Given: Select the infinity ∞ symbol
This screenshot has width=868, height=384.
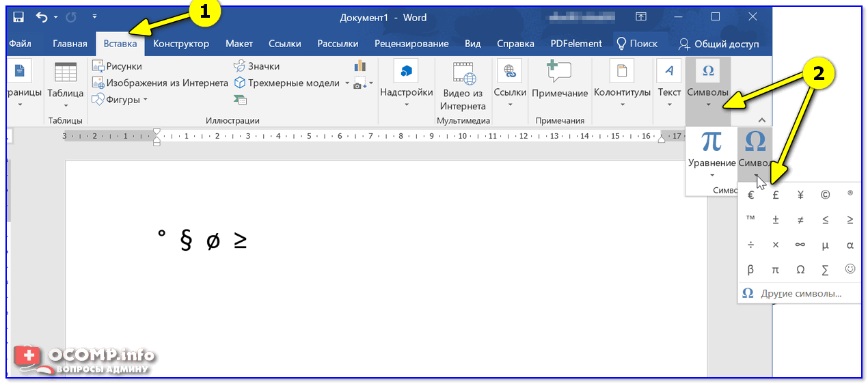Looking at the screenshot, I should (800, 245).
